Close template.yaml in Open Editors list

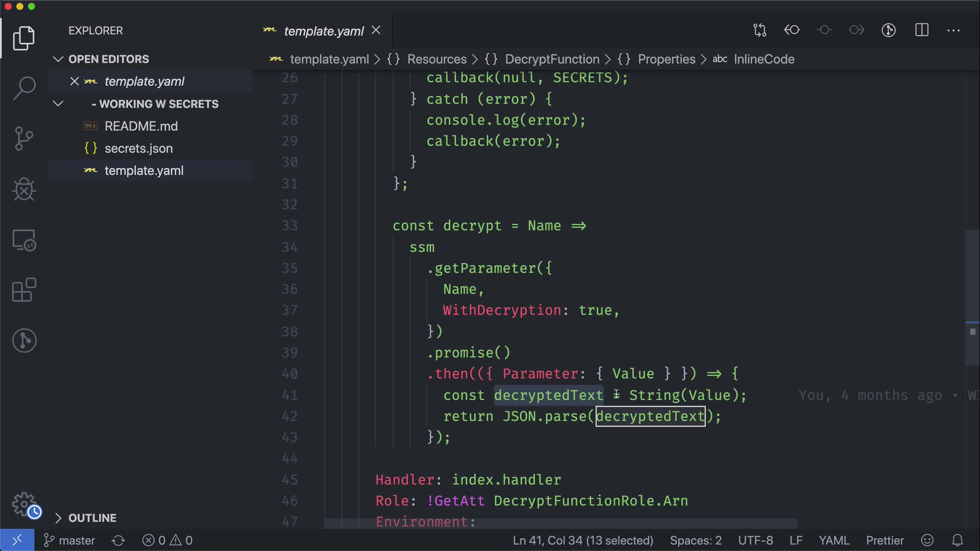[75, 81]
